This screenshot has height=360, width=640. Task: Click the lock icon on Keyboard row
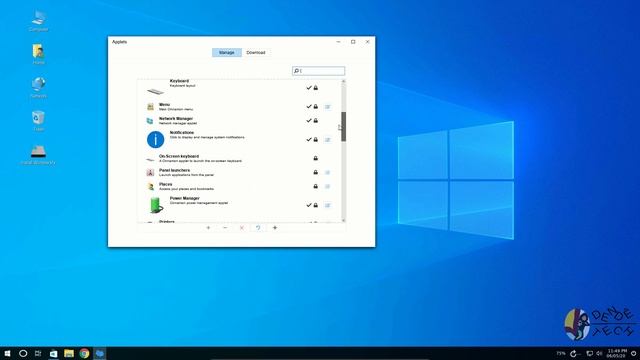click(x=316, y=88)
